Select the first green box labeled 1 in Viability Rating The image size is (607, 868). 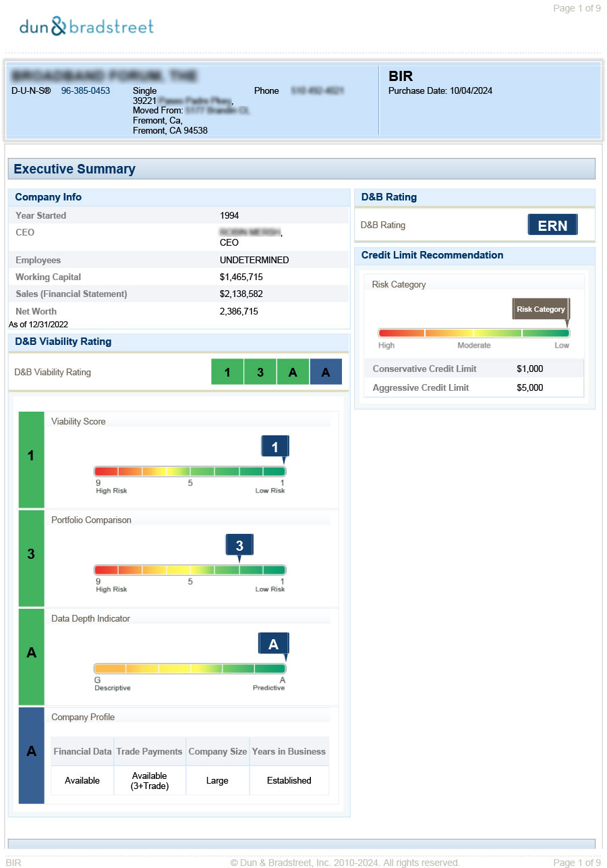227,372
